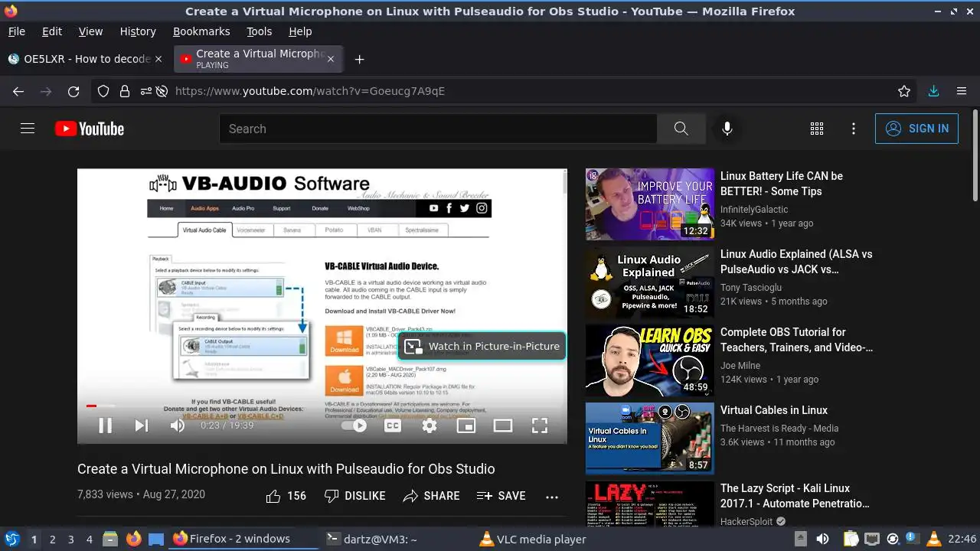Screen dimensions: 980x551
Task: Like the video with thumbs up
Action: 286,496
